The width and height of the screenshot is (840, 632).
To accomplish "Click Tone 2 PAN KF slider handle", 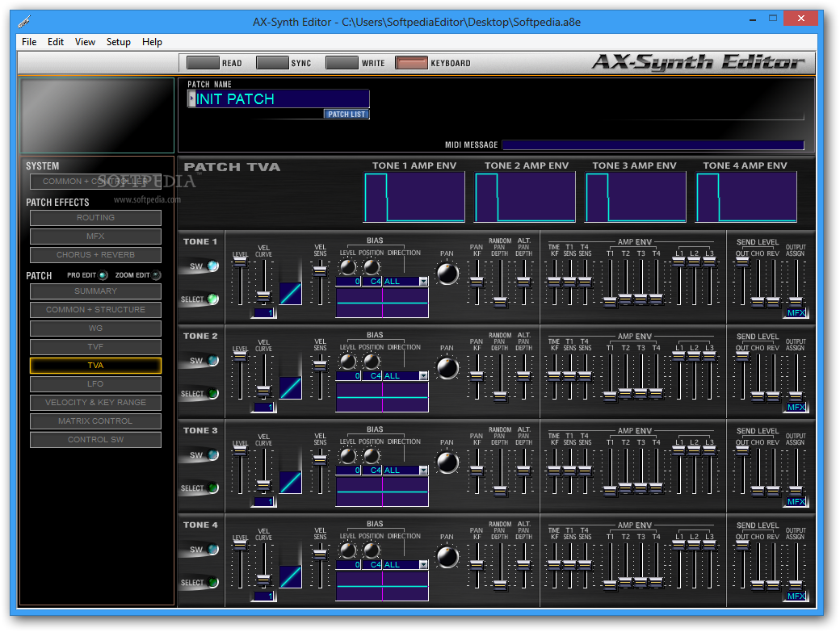I will (477, 375).
